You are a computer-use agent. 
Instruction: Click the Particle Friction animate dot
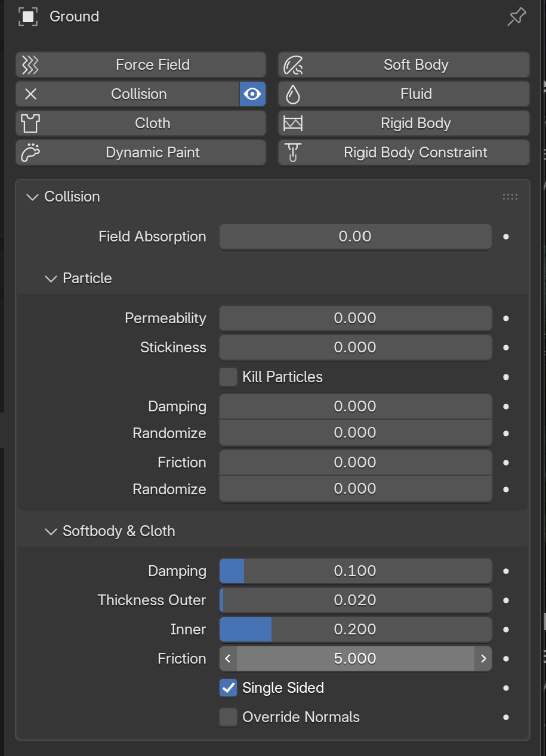(x=506, y=463)
